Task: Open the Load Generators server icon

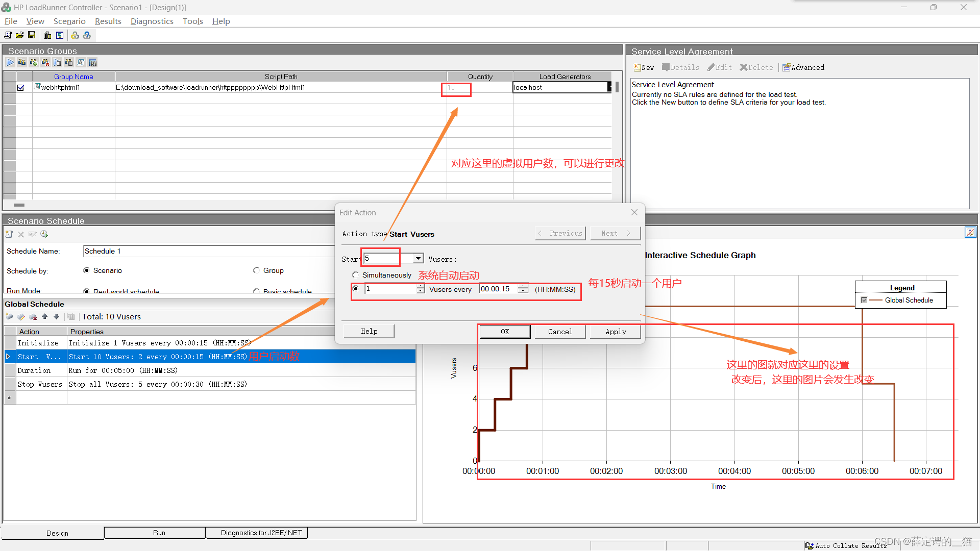Action: (47, 35)
